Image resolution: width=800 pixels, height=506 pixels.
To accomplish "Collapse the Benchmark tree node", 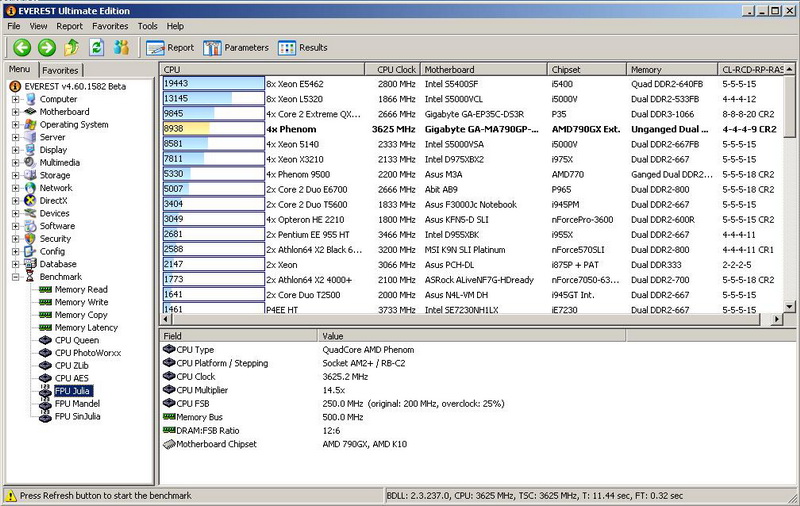I will [15, 277].
